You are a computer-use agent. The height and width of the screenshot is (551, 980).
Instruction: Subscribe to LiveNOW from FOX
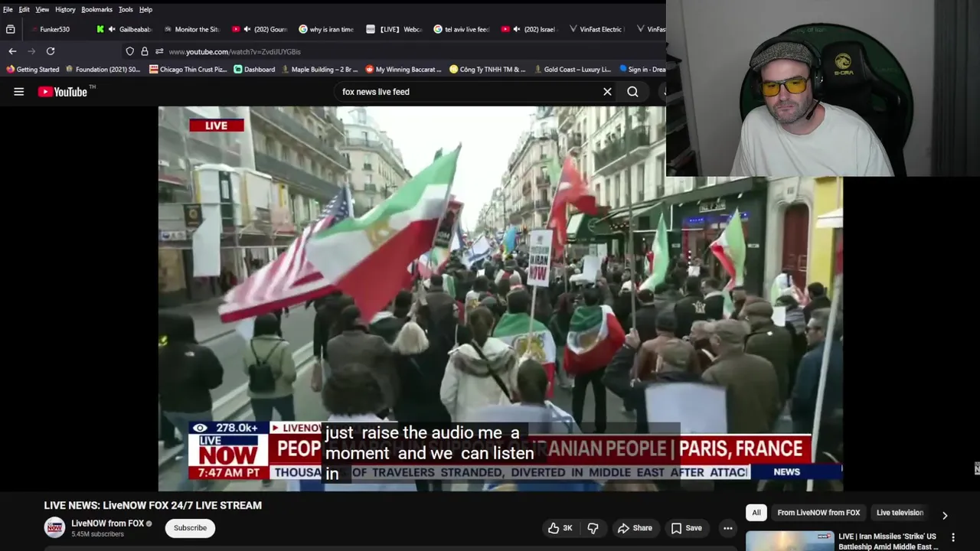pos(190,528)
